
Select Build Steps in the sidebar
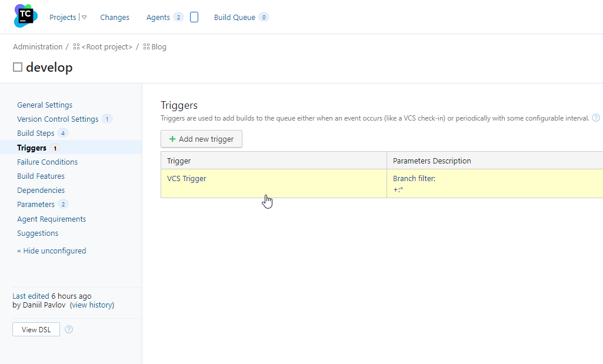(36, 133)
